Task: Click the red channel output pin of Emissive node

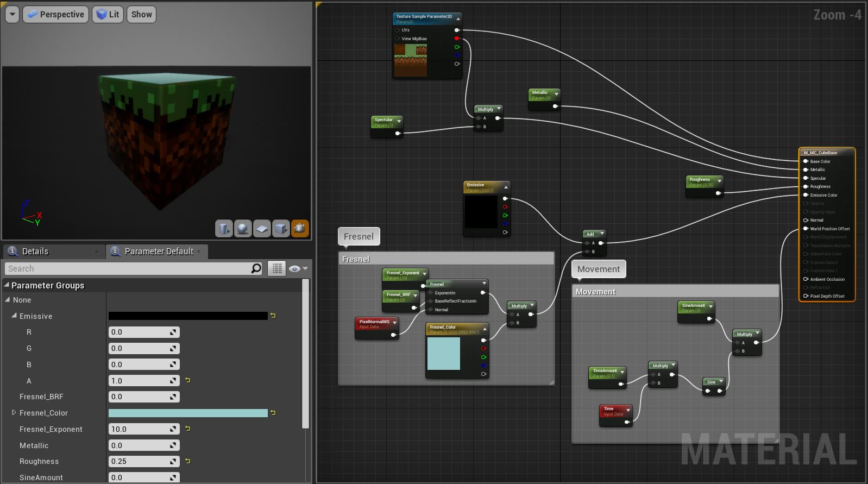Action: (x=505, y=207)
